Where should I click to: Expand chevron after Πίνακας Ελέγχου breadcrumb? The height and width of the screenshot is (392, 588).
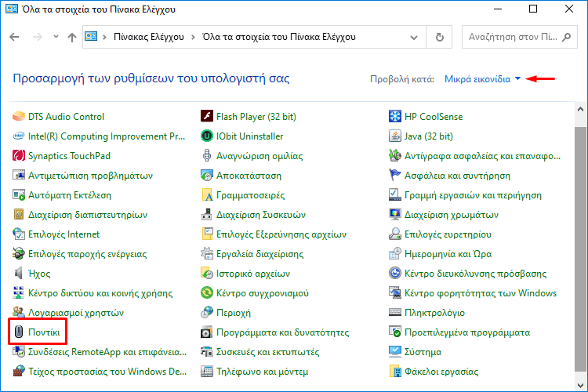pos(193,37)
